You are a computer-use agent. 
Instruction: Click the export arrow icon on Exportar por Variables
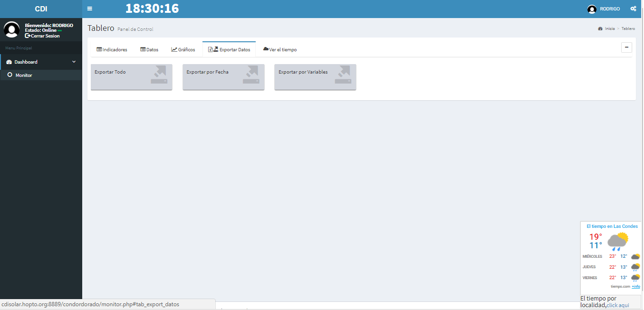(343, 75)
